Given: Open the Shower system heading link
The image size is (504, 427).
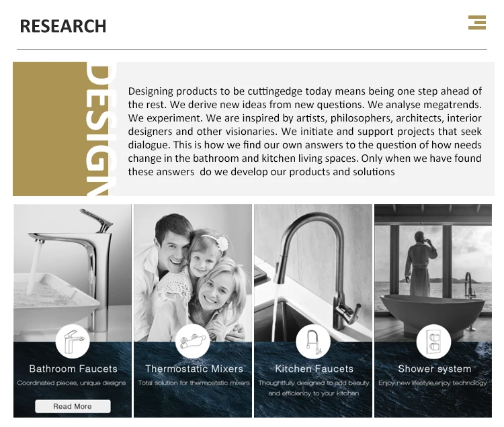Looking at the screenshot, I should 434,369.
